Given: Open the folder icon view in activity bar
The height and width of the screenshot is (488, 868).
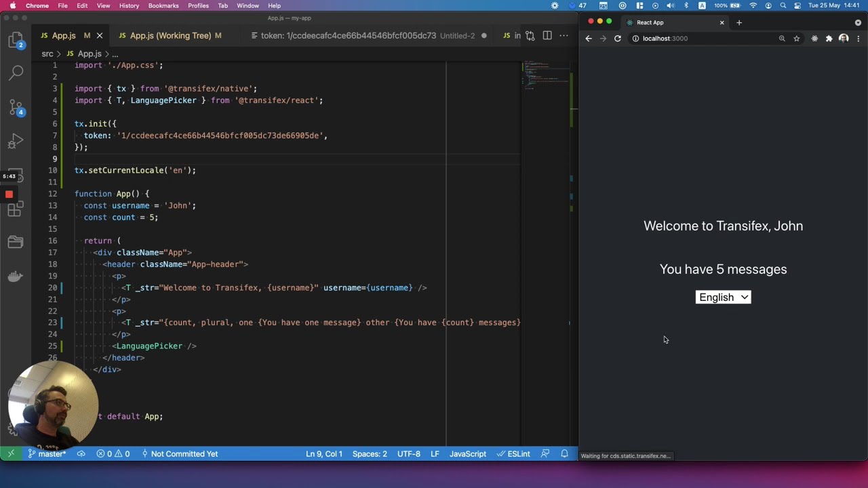Looking at the screenshot, I should click(x=16, y=242).
